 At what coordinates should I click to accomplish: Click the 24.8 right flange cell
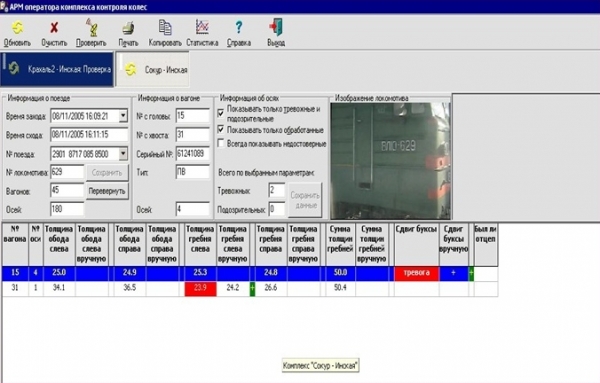(271, 273)
